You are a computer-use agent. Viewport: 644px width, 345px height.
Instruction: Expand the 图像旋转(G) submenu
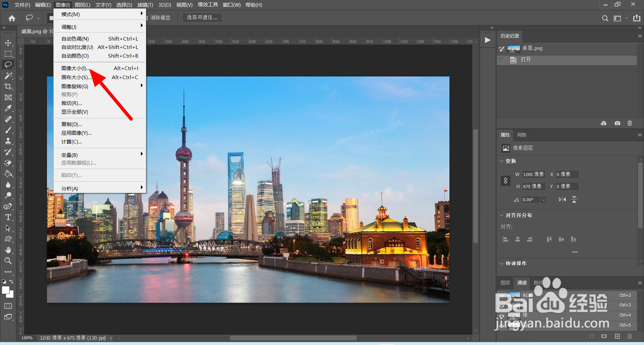tap(100, 86)
